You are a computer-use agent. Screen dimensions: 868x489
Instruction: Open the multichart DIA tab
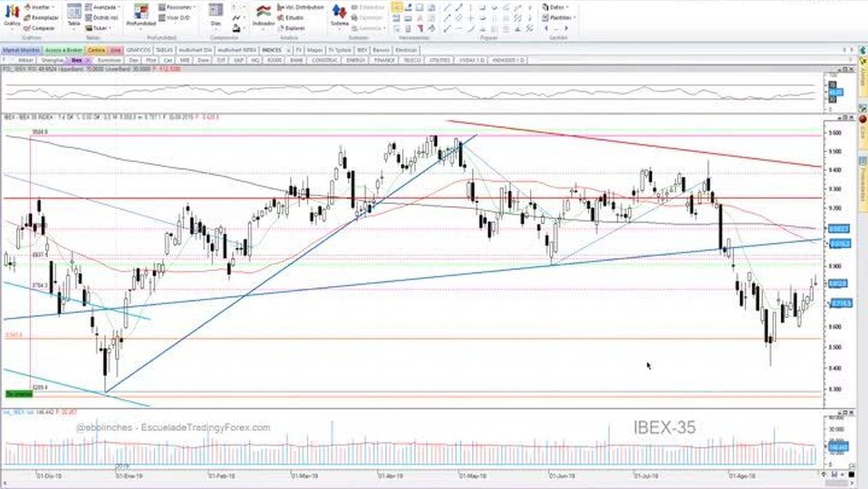[195, 50]
